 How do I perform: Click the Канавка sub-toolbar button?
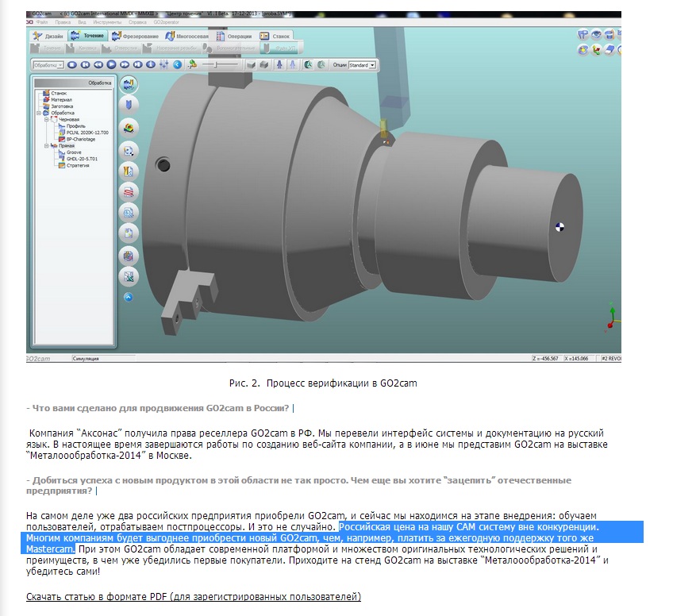click(82, 48)
